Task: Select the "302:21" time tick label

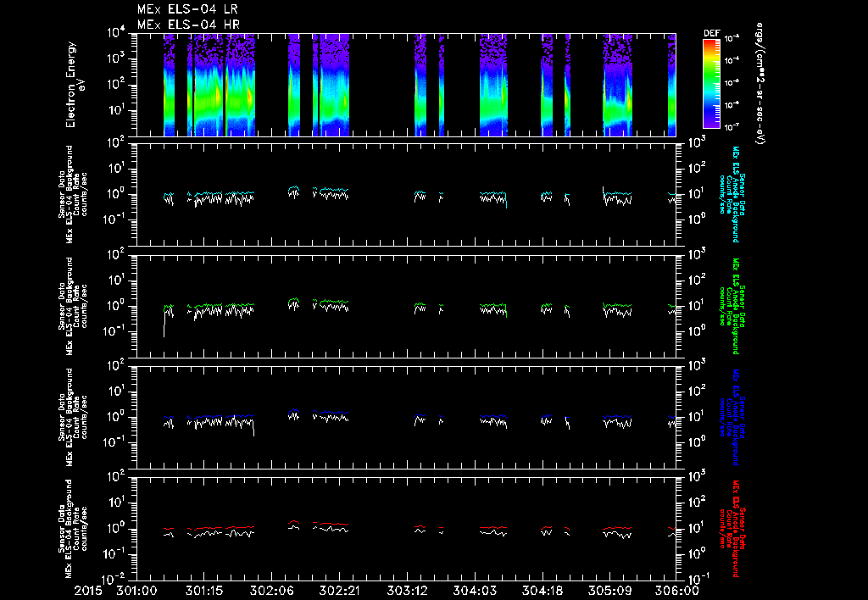Action: pyautogui.click(x=339, y=592)
